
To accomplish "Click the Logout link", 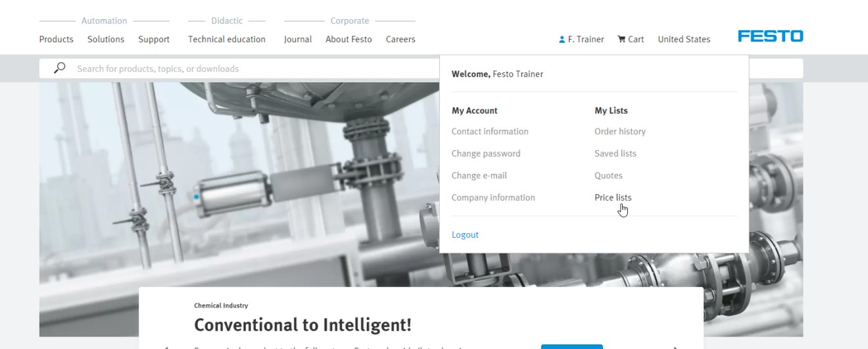I will coord(465,235).
